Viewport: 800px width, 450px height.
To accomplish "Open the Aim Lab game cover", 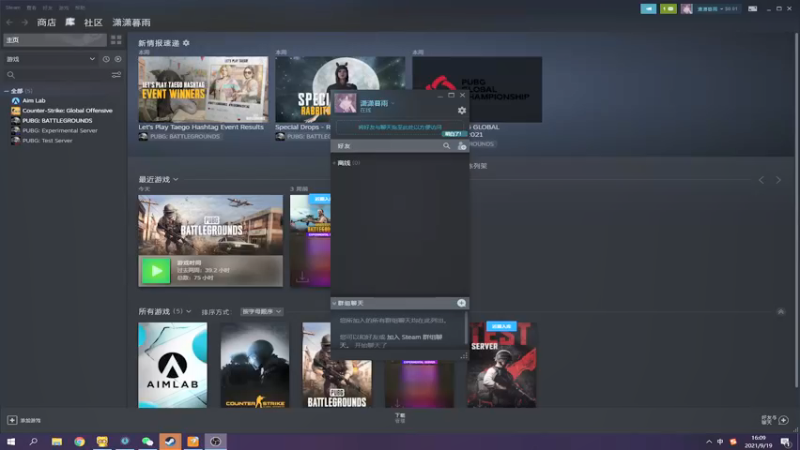I will pyautogui.click(x=172, y=365).
